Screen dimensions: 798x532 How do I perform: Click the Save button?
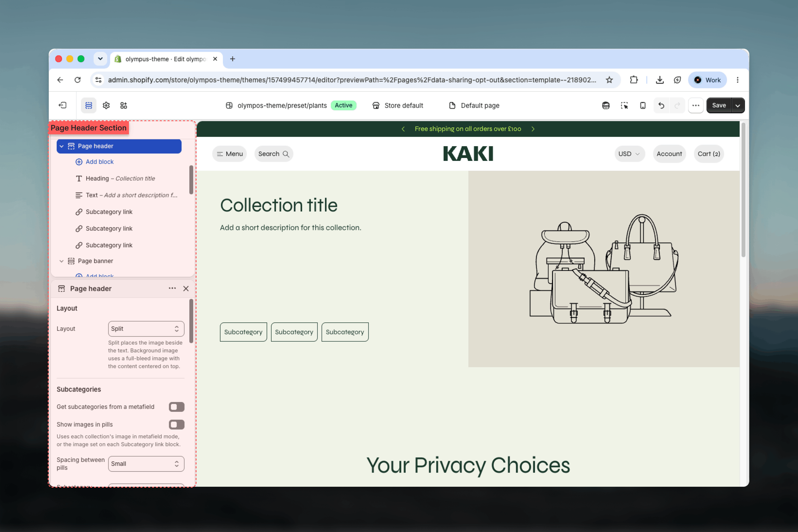(x=719, y=105)
